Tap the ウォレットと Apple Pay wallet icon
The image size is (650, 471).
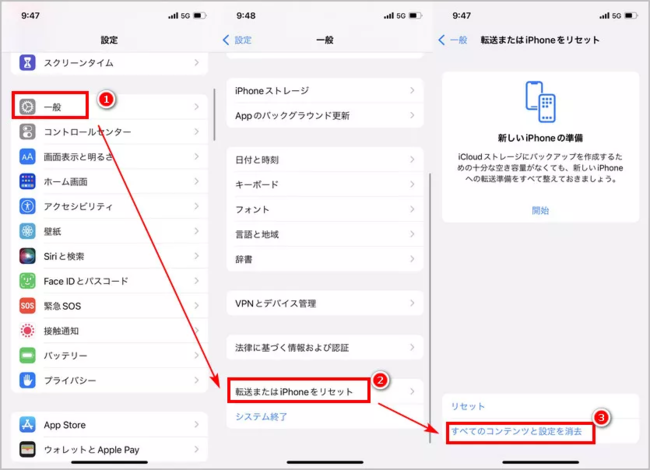point(27,449)
